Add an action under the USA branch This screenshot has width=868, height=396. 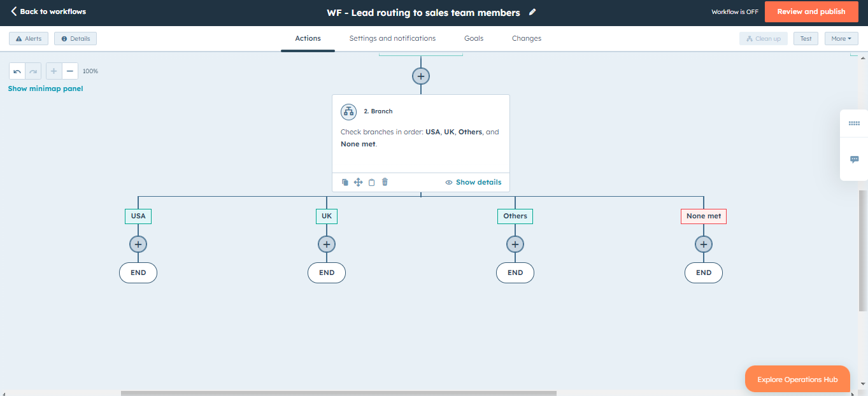(x=138, y=244)
